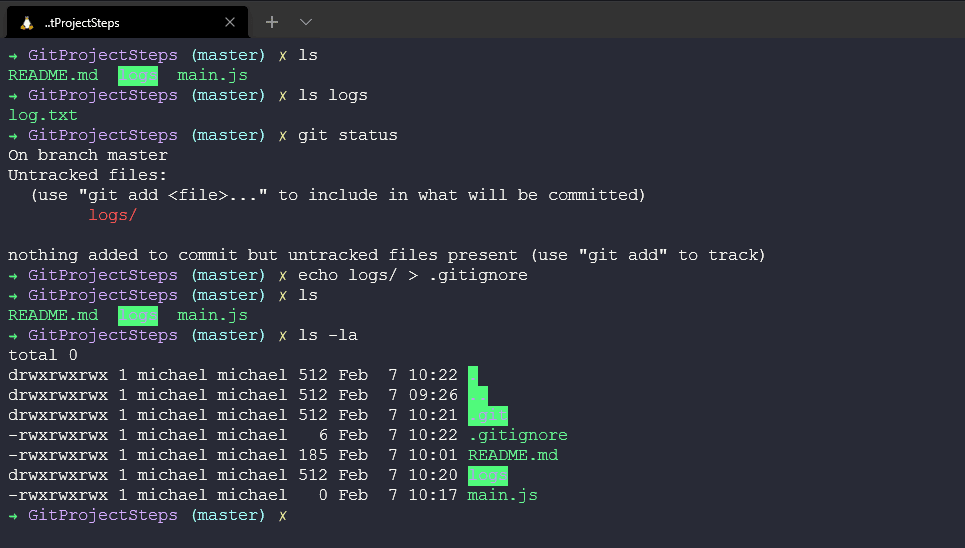Screen dimensions: 965x548
Task: Click the 'echo logs/ > .gitignore' command
Action: (x=412, y=275)
